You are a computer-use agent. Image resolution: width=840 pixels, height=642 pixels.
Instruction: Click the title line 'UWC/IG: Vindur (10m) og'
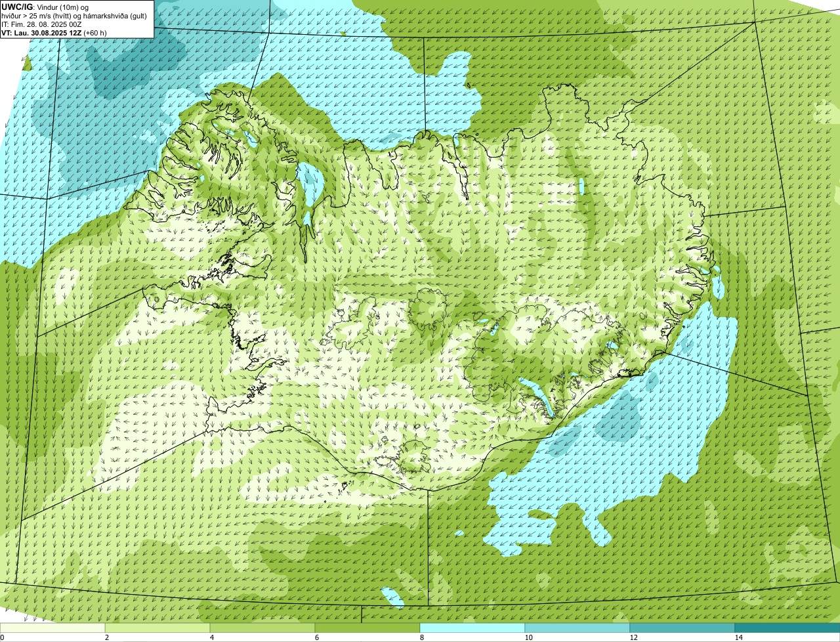click(45, 7)
